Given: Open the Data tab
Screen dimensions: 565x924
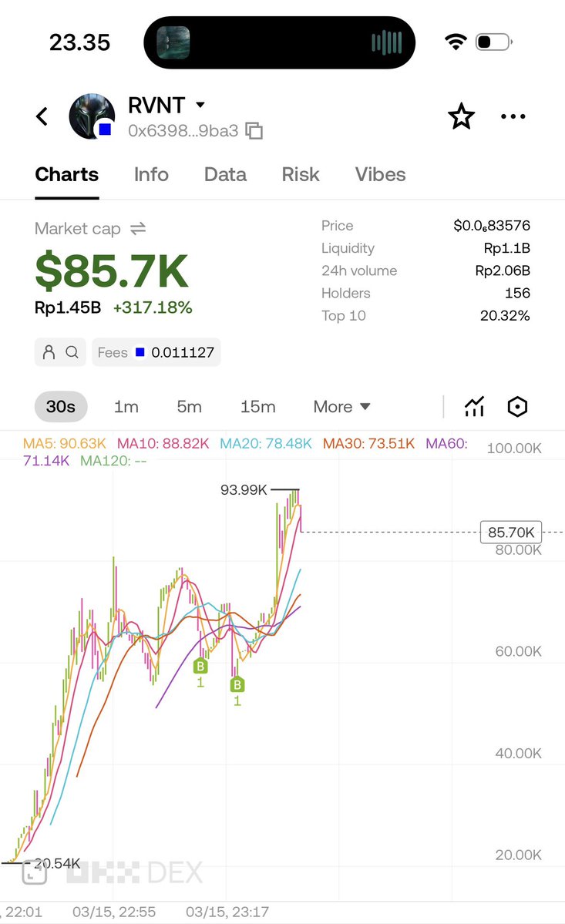Looking at the screenshot, I should pyautogui.click(x=225, y=174).
